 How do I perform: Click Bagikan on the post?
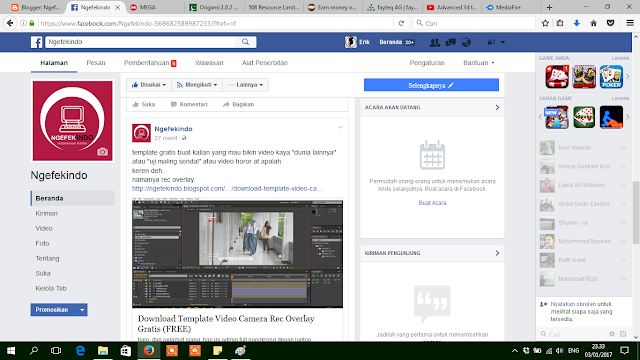click(x=238, y=104)
